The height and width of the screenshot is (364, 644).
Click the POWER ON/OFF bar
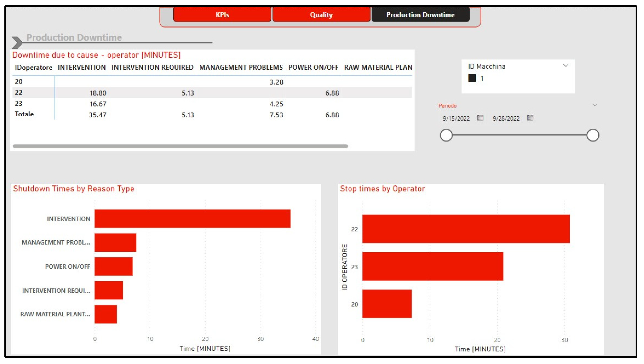tap(113, 267)
